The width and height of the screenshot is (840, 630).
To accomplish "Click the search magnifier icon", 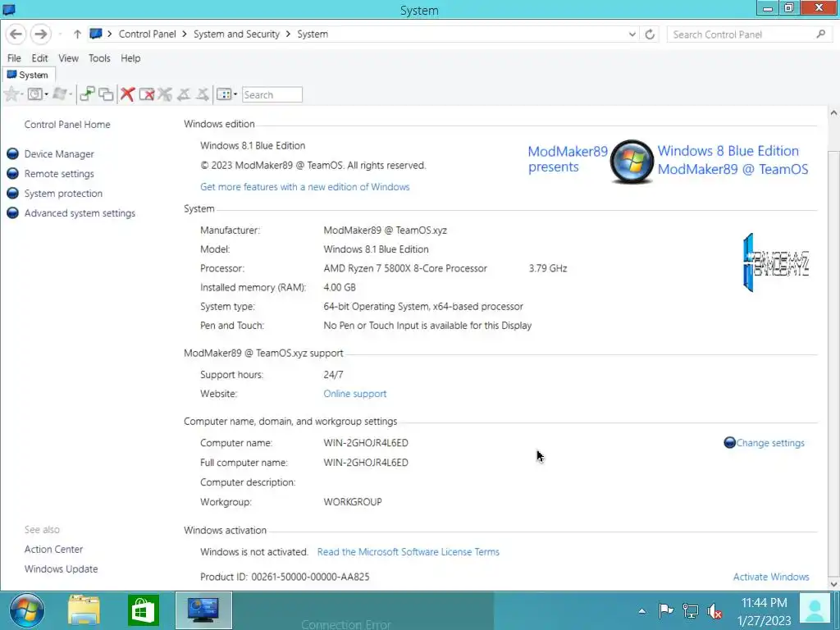I will [x=820, y=34].
